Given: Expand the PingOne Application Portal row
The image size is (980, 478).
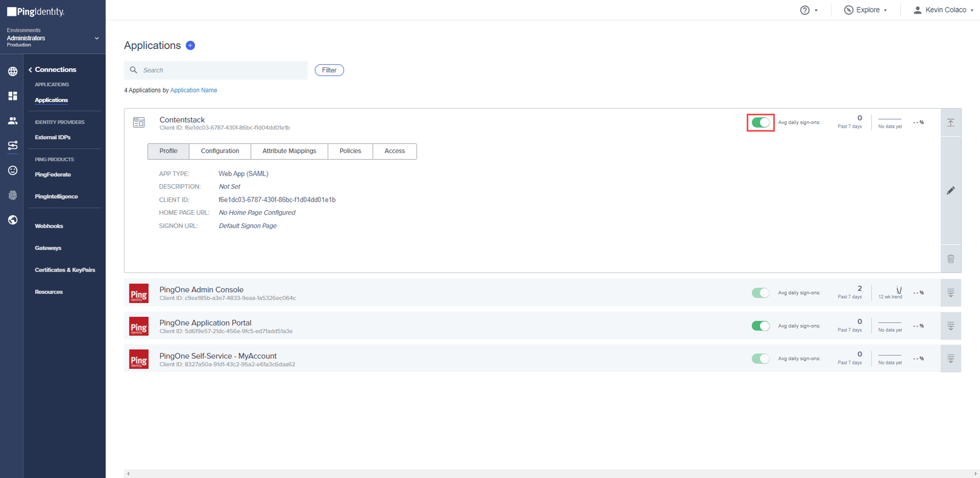Looking at the screenshot, I should [950, 326].
